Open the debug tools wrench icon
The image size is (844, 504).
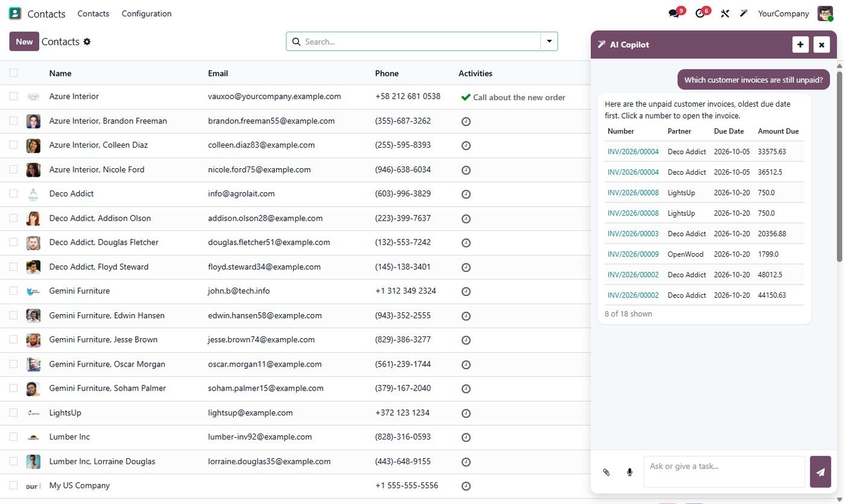(725, 13)
